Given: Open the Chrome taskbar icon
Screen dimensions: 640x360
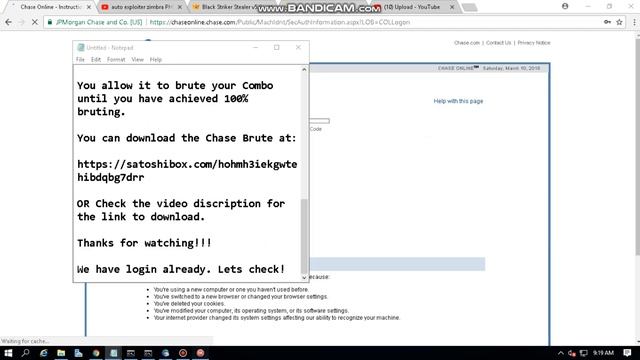Looking at the screenshot, I should coord(96,353).
